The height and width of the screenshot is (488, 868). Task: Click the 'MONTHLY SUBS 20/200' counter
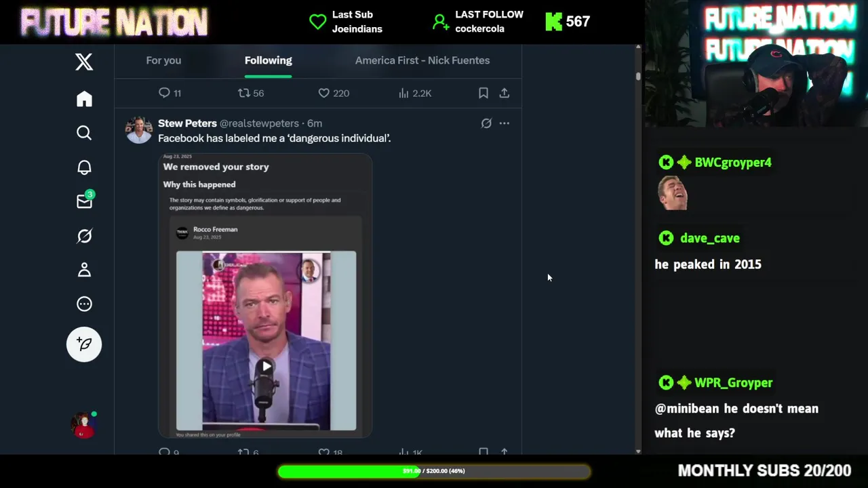(x=764, y=471)
